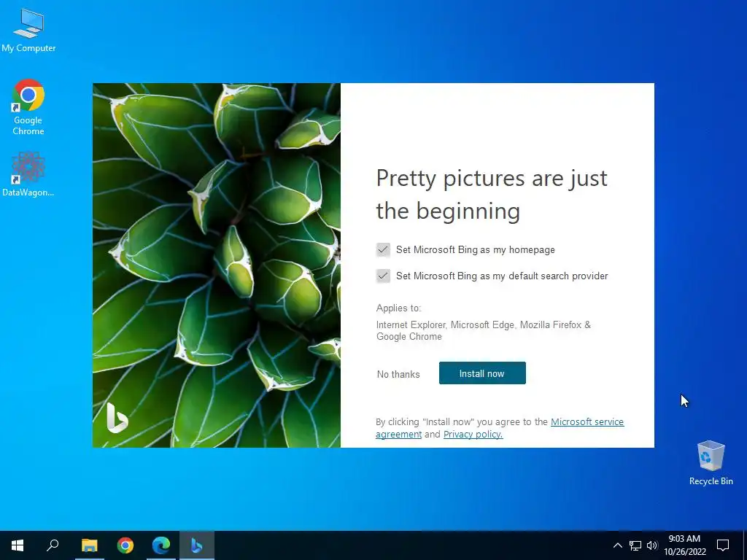Uncheck Set Microsoft Bing as my homepage
The width and height of the screenshot is (747, 560).
coord(383,249)
